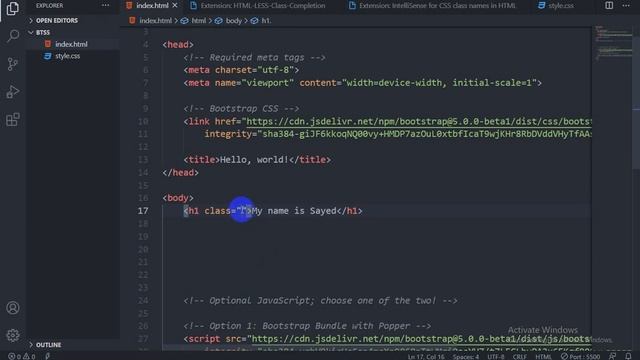Open the Manage gear icon
Screen dimensions: 640x360
[x=13, y=335]
